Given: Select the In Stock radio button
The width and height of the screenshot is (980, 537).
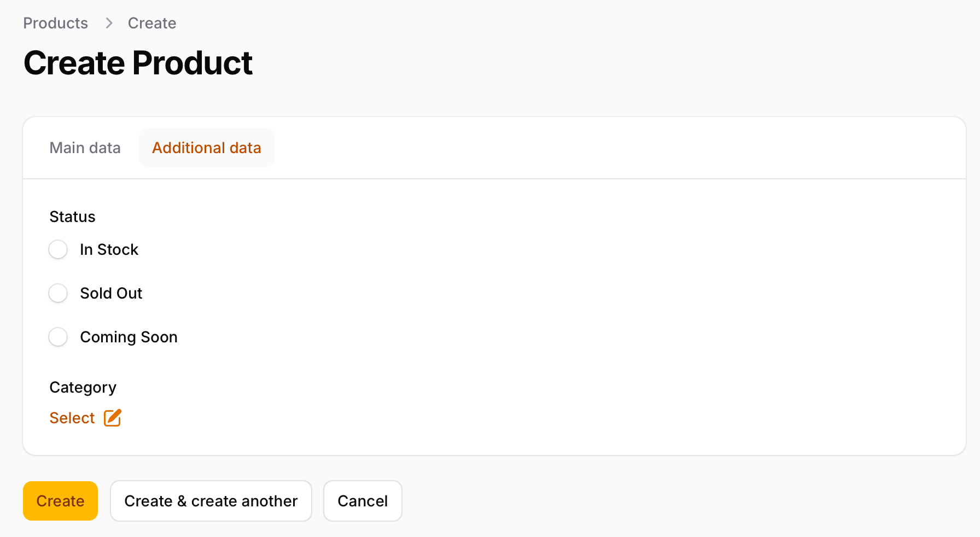Looking at the screenshot, I should click(58, 249).
